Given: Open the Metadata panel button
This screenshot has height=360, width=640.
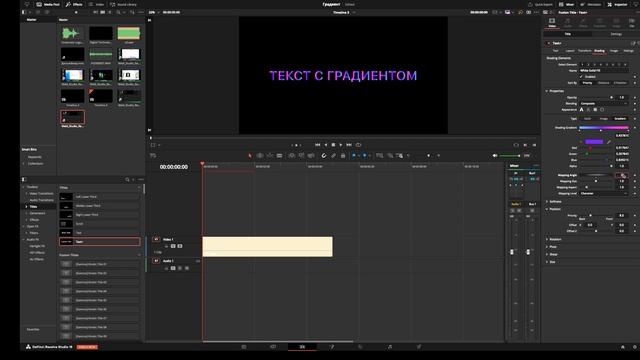Looking at the screenshot, I should [591, 4].
